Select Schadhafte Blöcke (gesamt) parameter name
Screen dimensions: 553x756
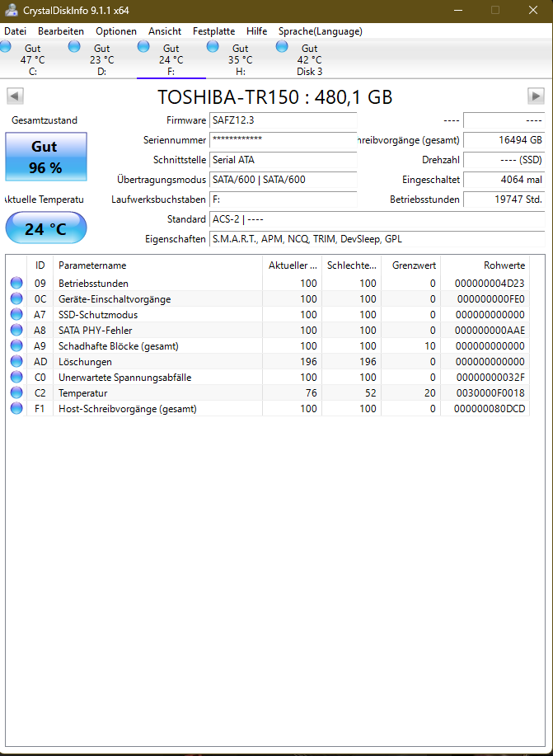119,346
